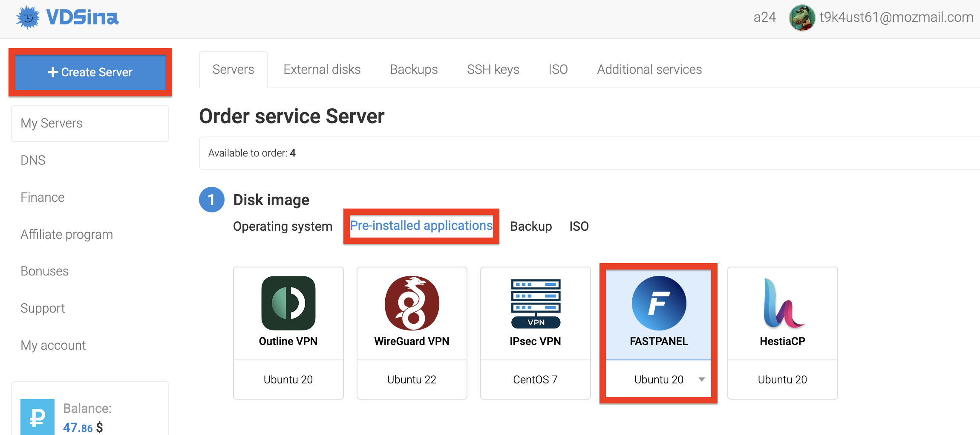The height and width of the screenshot is (435, 980).
Task: Select the Outline VPN app icon
Action: click(x=288, y=303)
